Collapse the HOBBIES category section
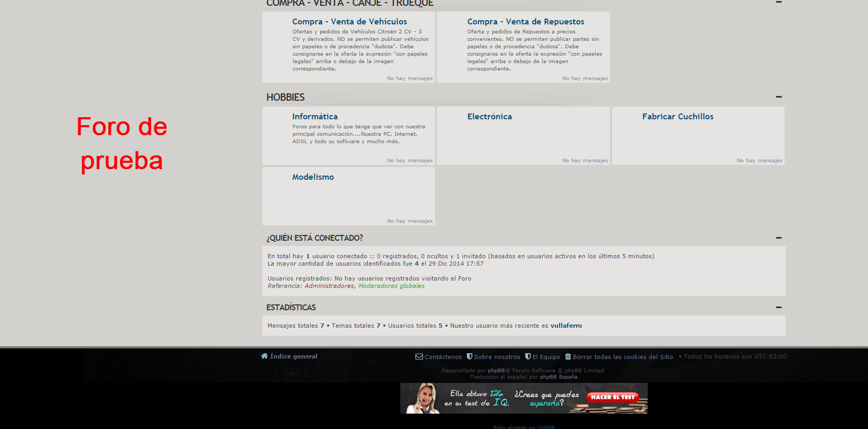 (x=778, y=97)
